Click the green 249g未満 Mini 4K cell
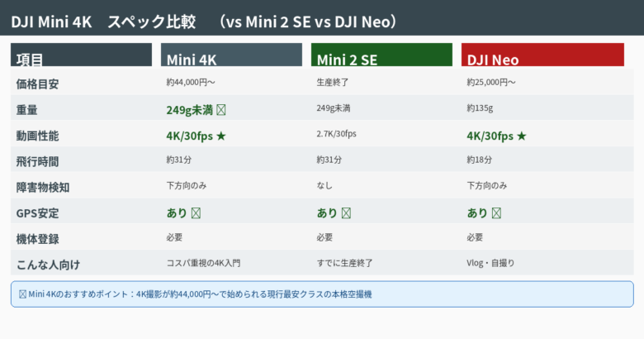This screenshot has height=339, width=644. pyautogui.click(x=189, y=110)
